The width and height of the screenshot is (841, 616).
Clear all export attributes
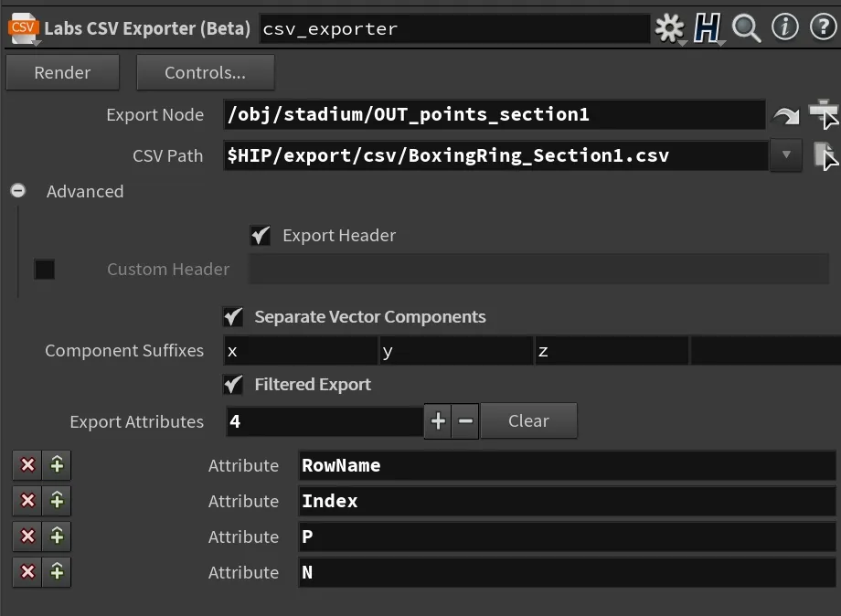click(x=529, y=420)
